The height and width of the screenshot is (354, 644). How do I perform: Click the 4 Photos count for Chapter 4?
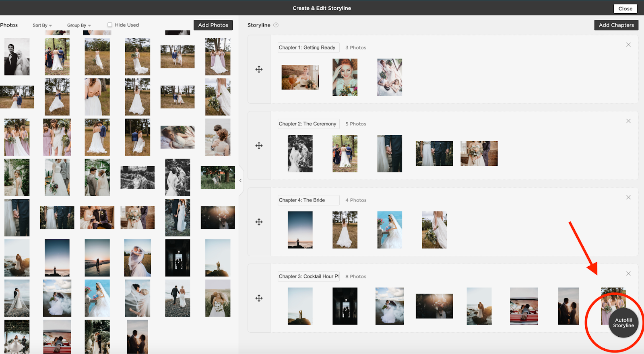pyautogui.click(x=356, y=200)
